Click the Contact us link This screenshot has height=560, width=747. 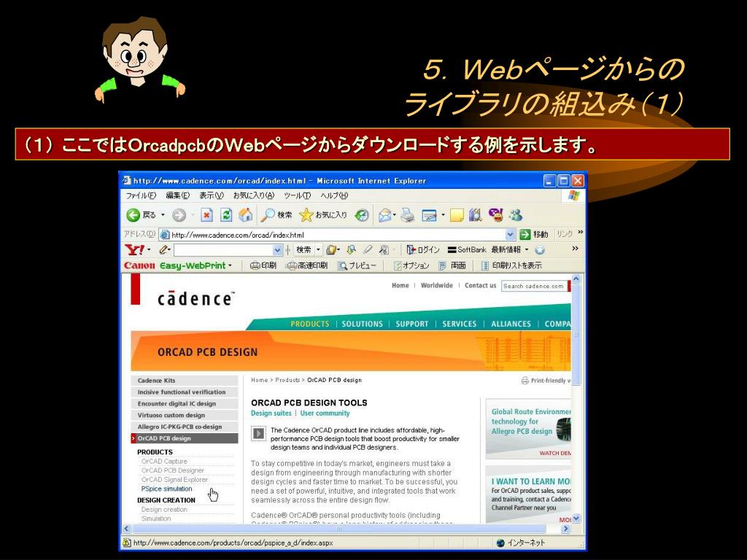480,285
